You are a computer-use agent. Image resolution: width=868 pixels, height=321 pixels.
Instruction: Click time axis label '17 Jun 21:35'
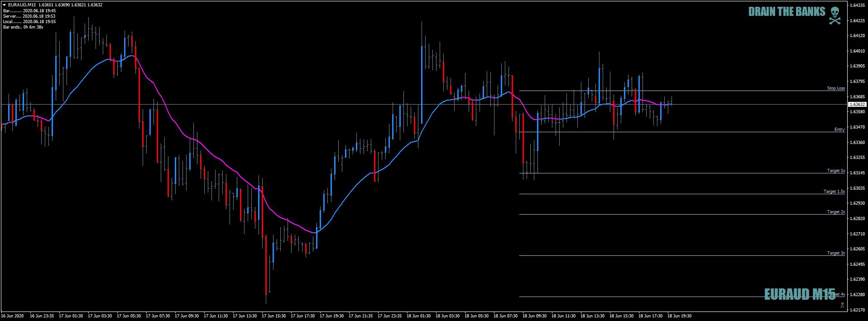click(360, 316)
